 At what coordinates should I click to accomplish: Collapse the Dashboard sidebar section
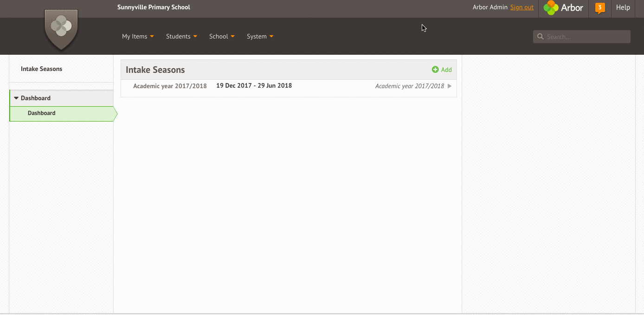point(61,98)
